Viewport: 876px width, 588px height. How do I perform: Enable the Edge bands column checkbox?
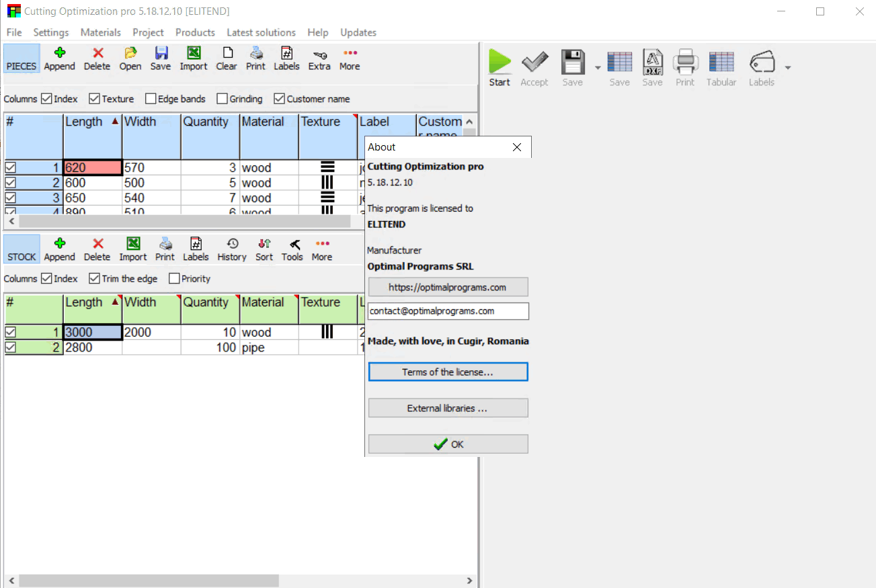tap(151, 99)
